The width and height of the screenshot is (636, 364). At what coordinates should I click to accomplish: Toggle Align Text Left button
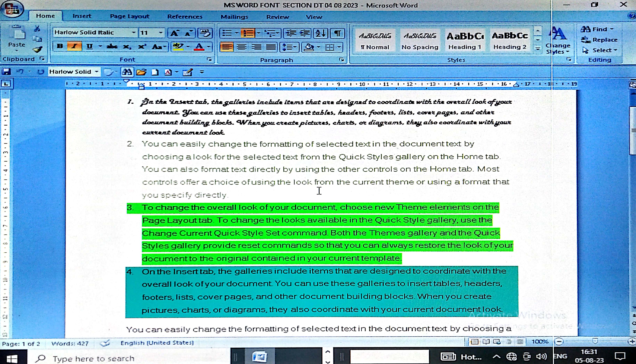(x=227, y=47)
